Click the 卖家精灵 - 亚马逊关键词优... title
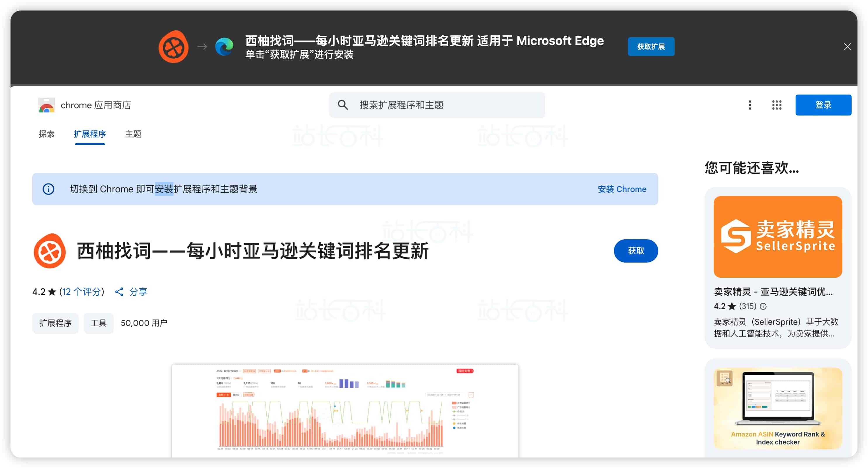 [x=773, y=291]
